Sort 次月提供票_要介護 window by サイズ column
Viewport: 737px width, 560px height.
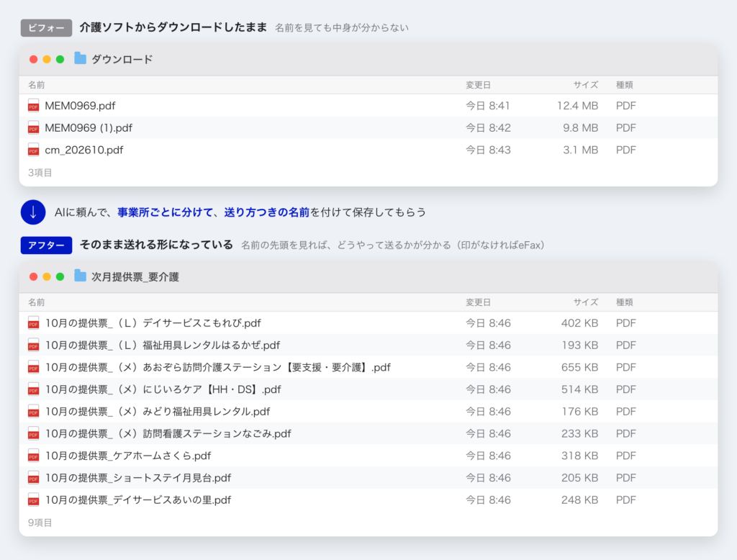tap(586, 302)
